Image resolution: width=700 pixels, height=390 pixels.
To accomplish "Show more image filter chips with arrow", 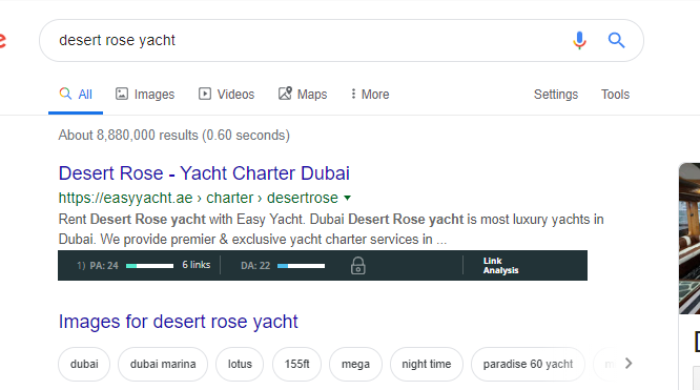I will pos(628,363).
